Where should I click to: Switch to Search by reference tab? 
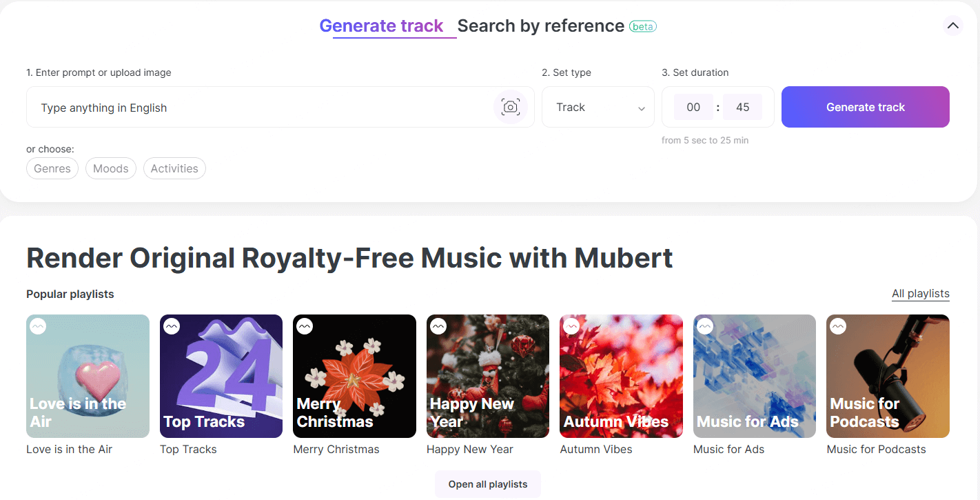pyautogui.click(x=540, y=26)
